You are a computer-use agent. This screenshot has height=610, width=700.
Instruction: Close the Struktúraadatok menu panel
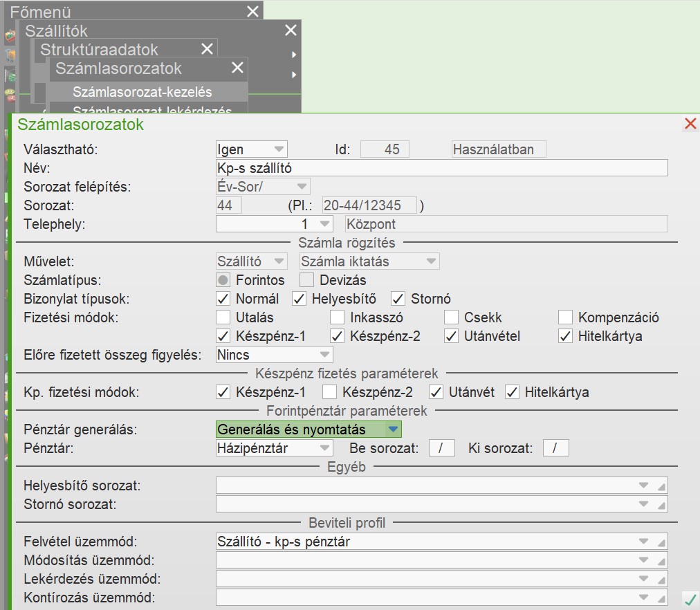tap(207, 48)
